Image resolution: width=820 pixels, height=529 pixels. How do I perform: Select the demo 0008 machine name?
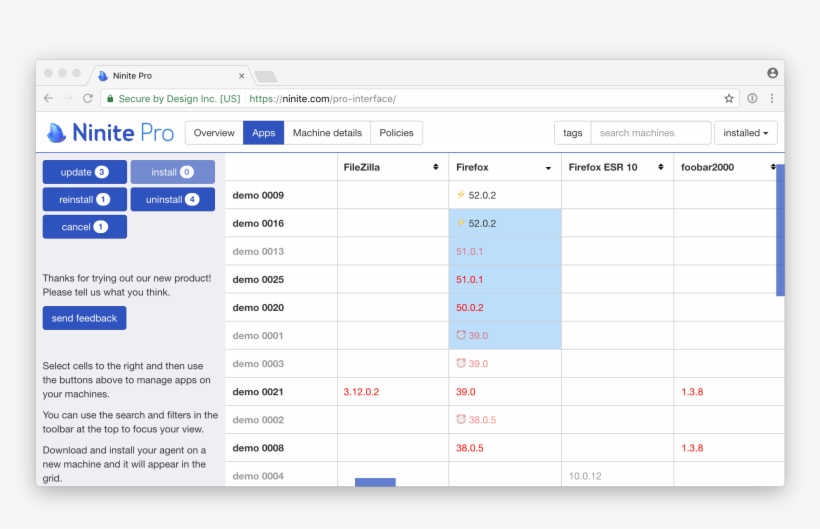[258, 448]
